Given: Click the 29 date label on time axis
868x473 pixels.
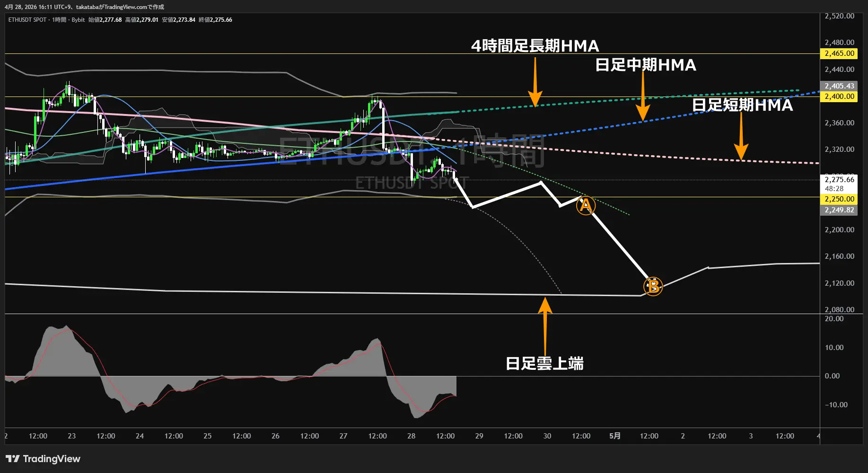Looking at the screenshot, I should (x=479, y=436).
